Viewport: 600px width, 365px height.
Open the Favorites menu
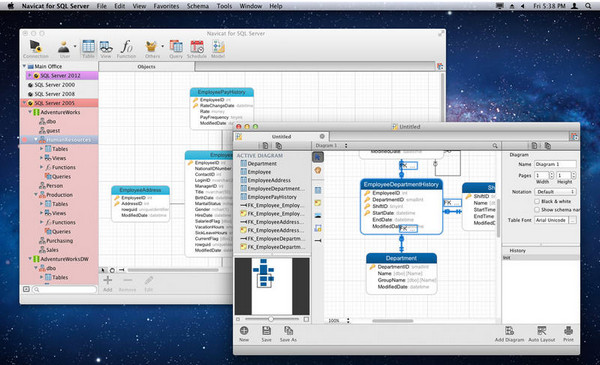pyautogui.click(x=166, y=6)
